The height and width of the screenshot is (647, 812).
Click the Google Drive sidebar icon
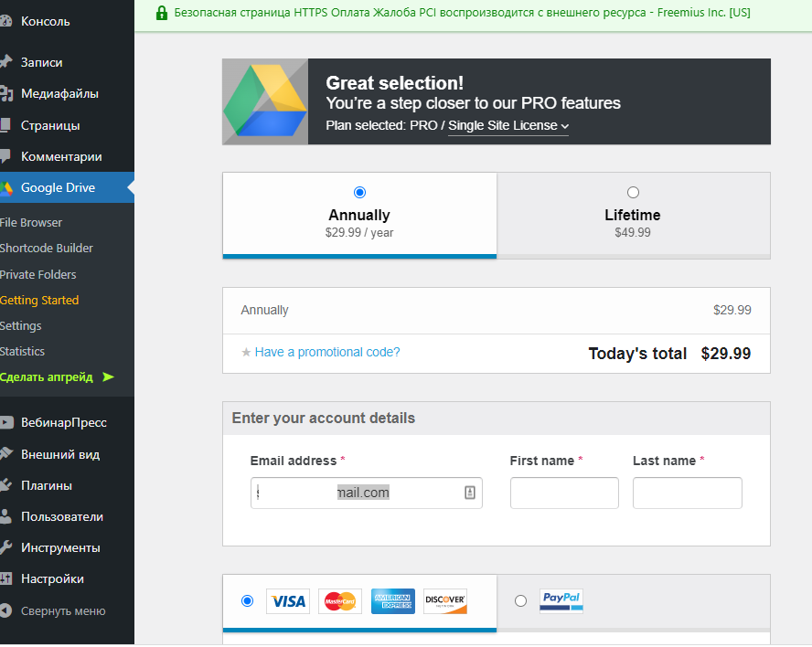(5, 188)
